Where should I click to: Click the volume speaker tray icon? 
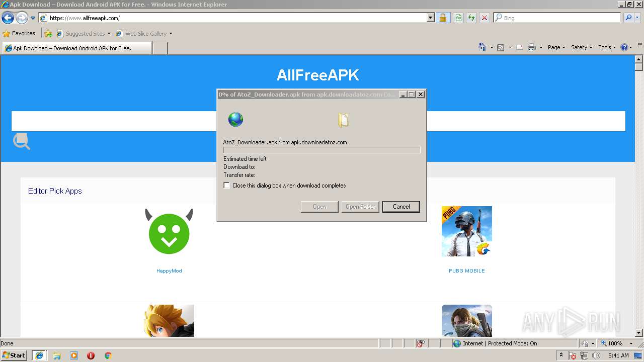tap(596, 355)
